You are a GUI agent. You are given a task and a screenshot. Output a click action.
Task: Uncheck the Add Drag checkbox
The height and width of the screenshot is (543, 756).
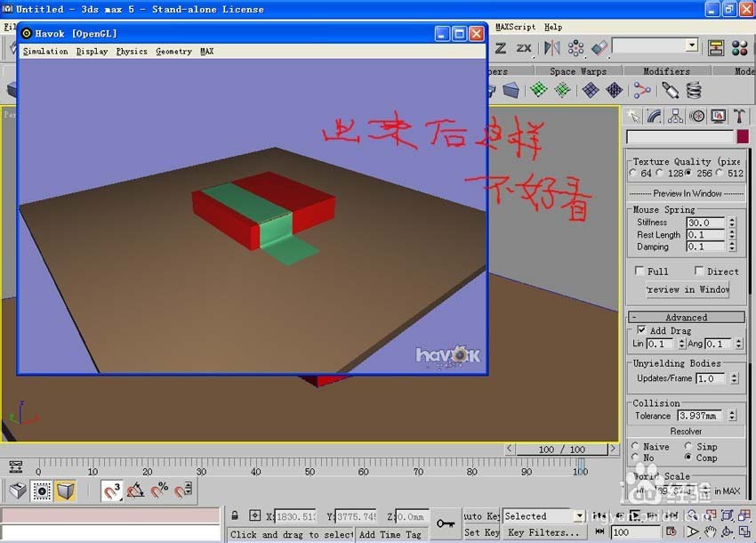pyautogui.click(x=641, y=330)
